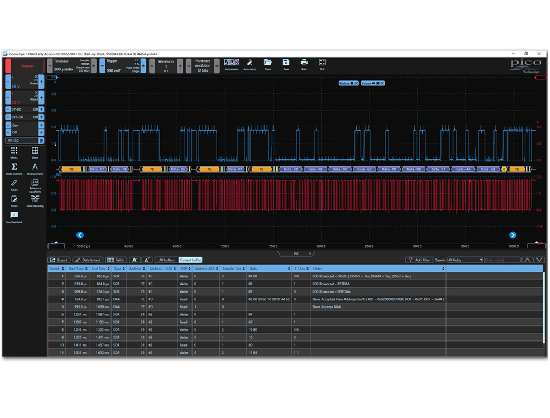Open the filter field dropdown in decoder table
550x418 pixels.
tap(465, 260)
